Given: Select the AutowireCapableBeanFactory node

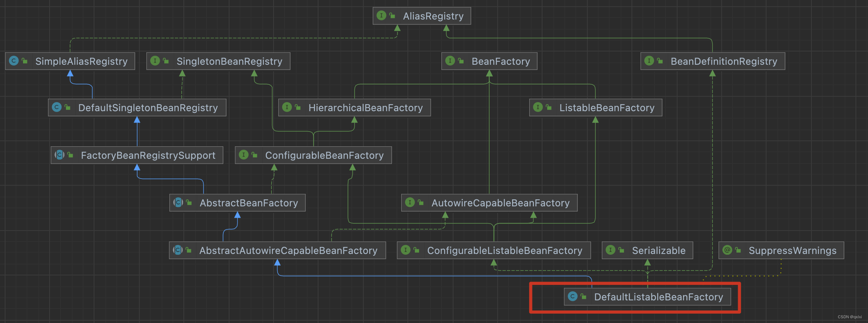Looking at the screenshot, I should (489, 203).
